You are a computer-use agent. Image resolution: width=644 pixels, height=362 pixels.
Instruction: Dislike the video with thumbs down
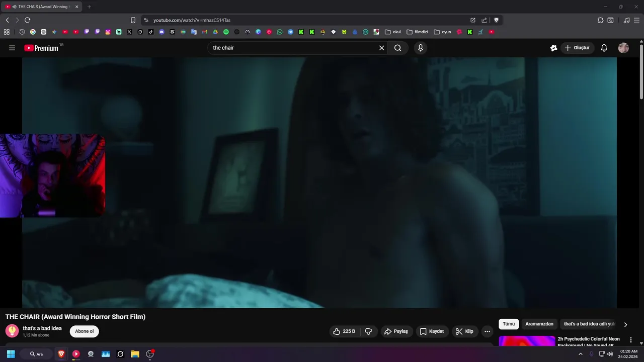[x=368, y=331]
